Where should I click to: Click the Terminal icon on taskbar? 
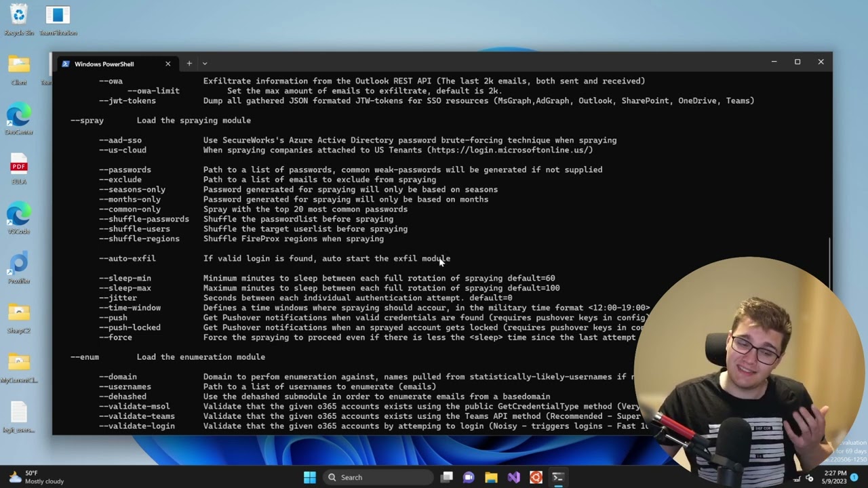557,477
